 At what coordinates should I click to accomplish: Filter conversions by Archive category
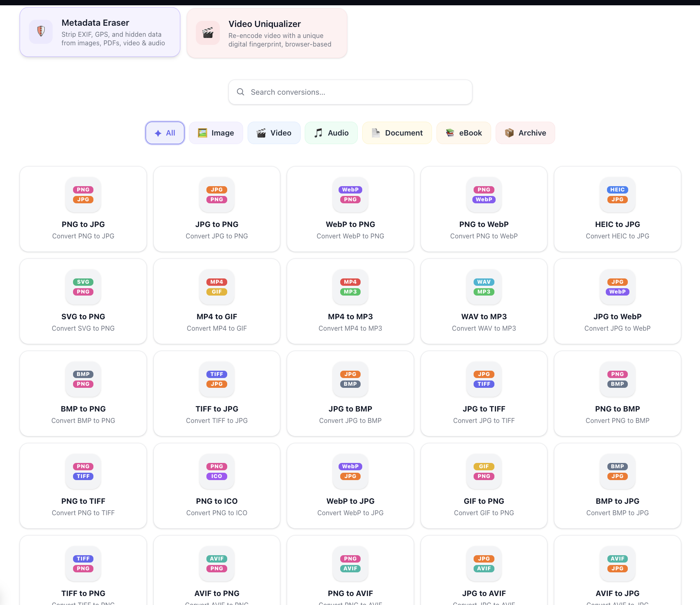click(525, 133)
